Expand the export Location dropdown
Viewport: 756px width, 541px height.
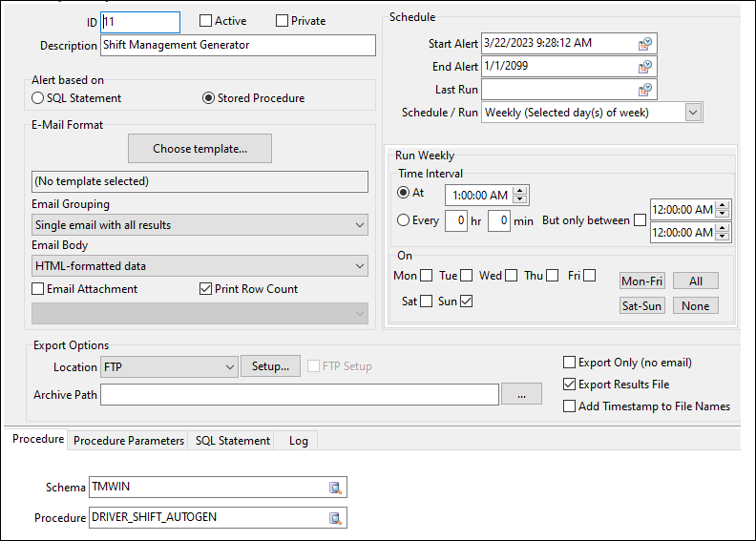pos(228,366)
